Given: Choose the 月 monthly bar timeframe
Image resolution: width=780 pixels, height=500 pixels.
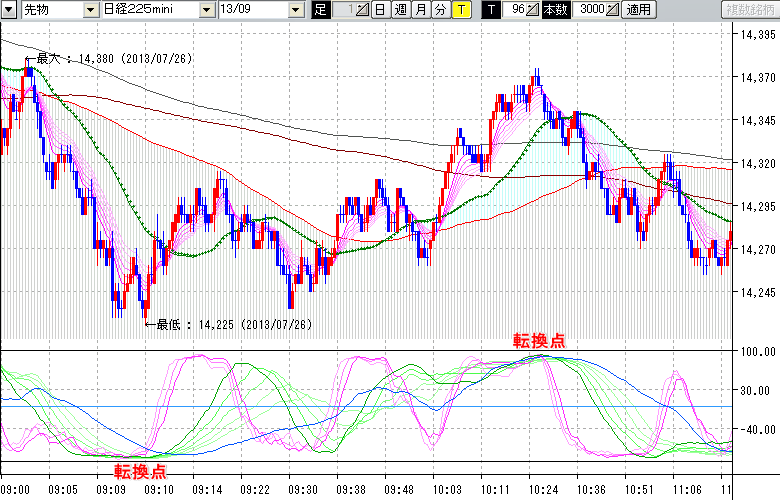Looking at the screenshot, I should click(420, 10).
